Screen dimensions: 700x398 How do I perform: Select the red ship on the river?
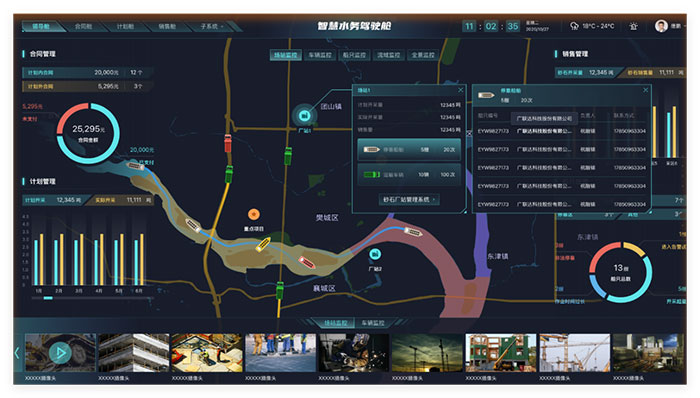[307, 262]
